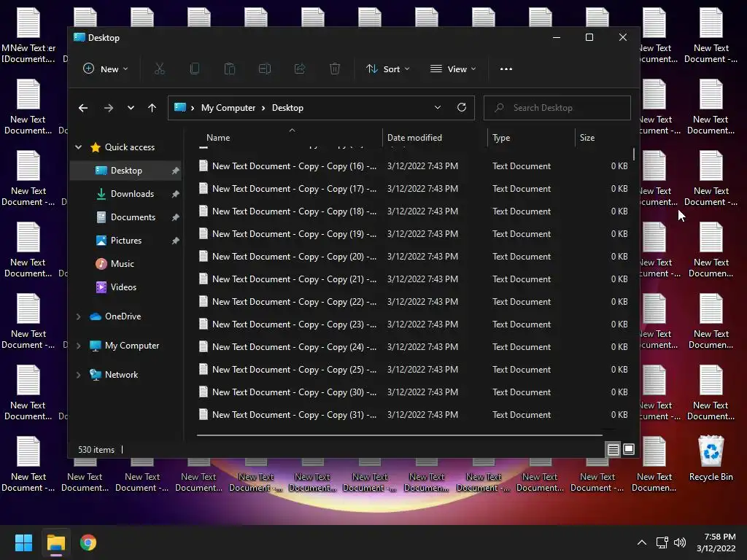
Task: Open Downloads in navigation pane
Action: click(125, 194)
